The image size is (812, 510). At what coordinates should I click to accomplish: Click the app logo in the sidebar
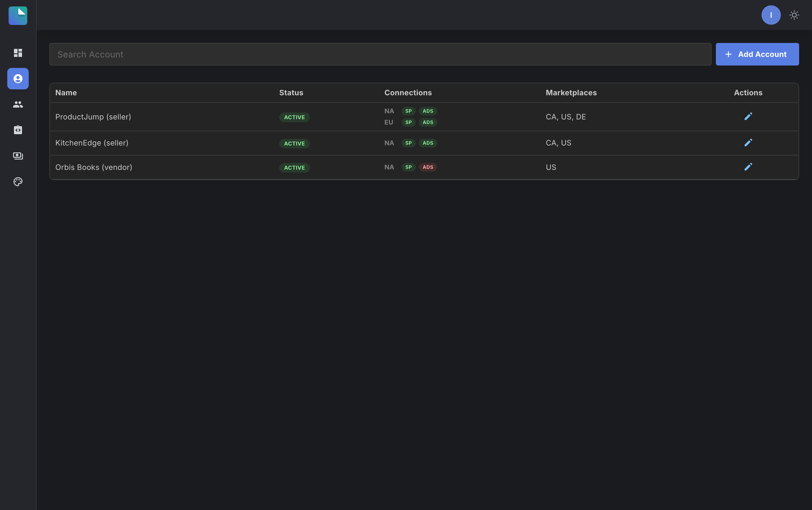[x=18, y=16]
